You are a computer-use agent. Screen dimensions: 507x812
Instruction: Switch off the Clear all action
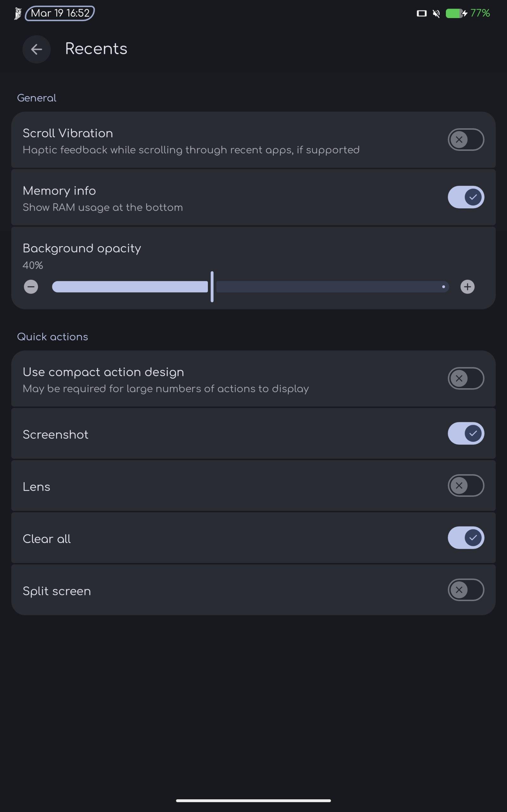click(465, 538)
